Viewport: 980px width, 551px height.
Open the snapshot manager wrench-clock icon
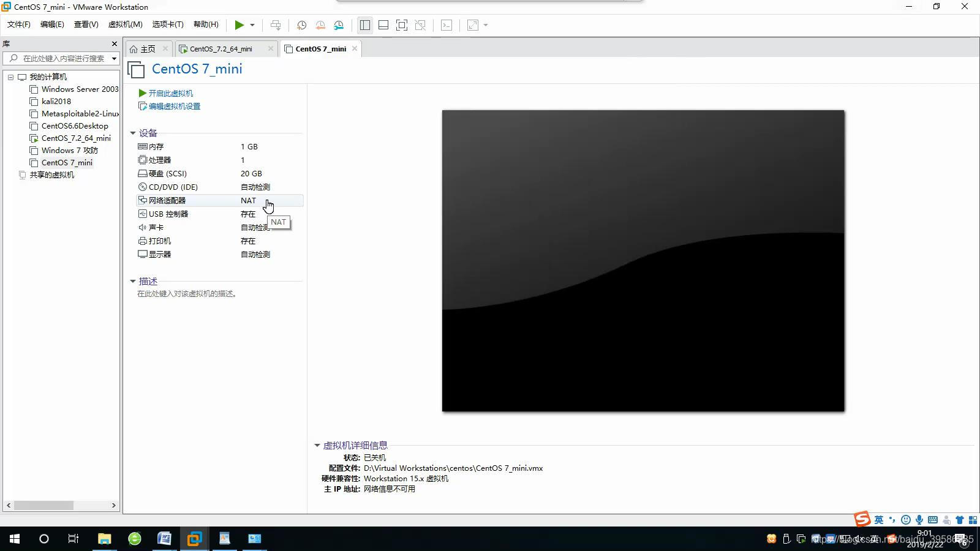tap(339, 25)
